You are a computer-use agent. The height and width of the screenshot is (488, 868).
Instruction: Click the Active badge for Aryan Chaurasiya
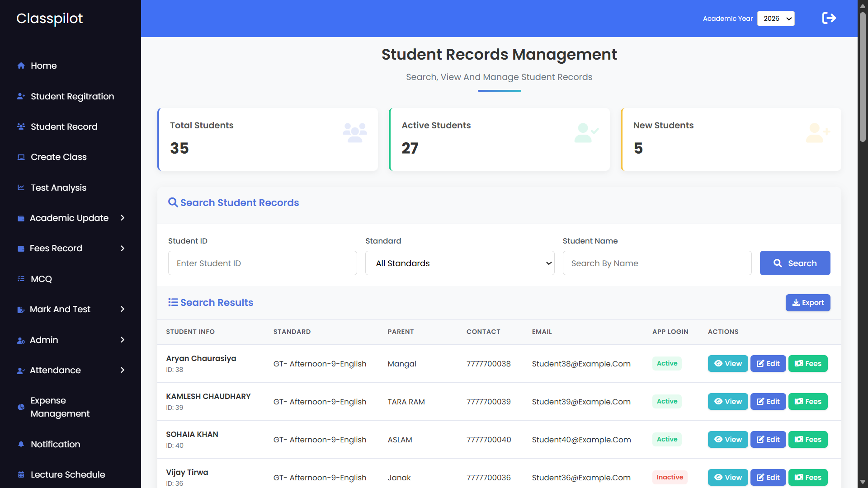[x=667, y=363]
